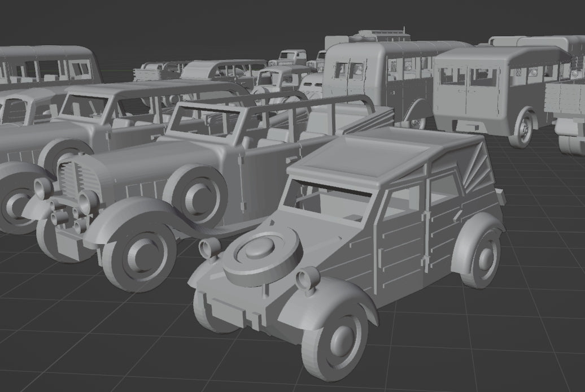The height and width of the screenshot is (392, 585).
Task: Click the spare tire on the Kübelwagen hood
Action: (x=260, y=254)
